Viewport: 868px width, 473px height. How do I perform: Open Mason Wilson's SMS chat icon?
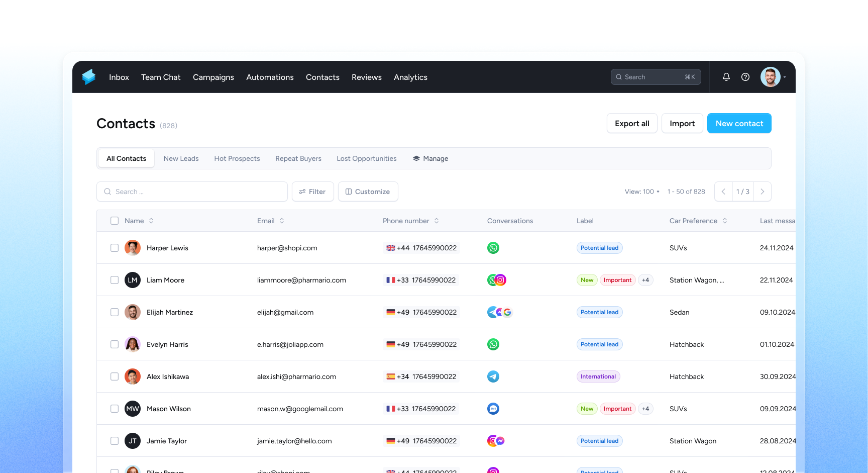[x=493, y=409]
